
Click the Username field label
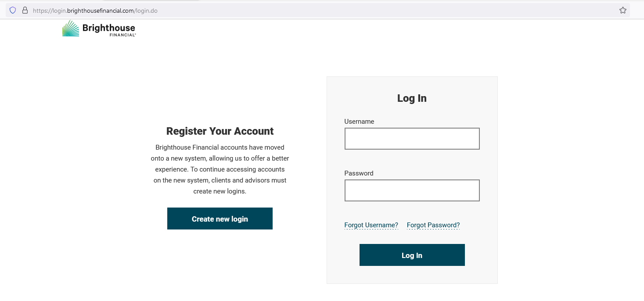(x=359, y=121)
